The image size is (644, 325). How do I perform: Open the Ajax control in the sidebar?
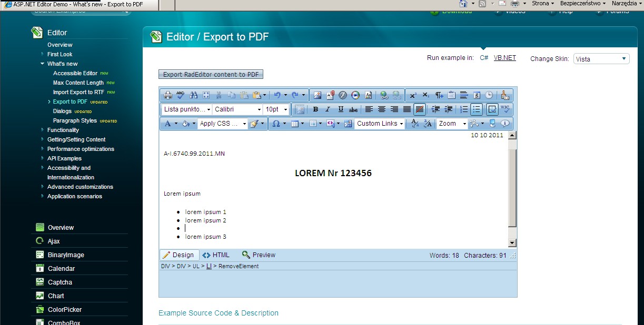point(54,241)
